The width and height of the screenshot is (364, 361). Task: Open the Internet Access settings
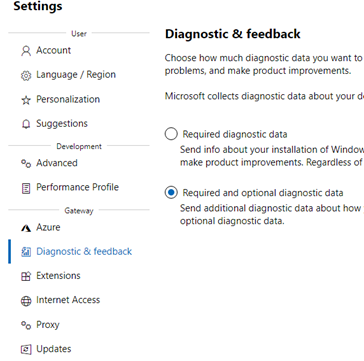tap(68, 300)
